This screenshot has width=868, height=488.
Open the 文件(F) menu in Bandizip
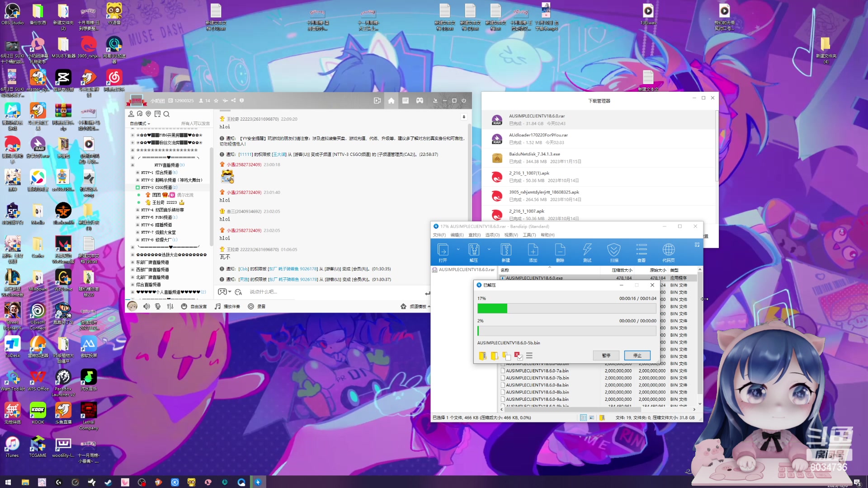click(439, 235)
